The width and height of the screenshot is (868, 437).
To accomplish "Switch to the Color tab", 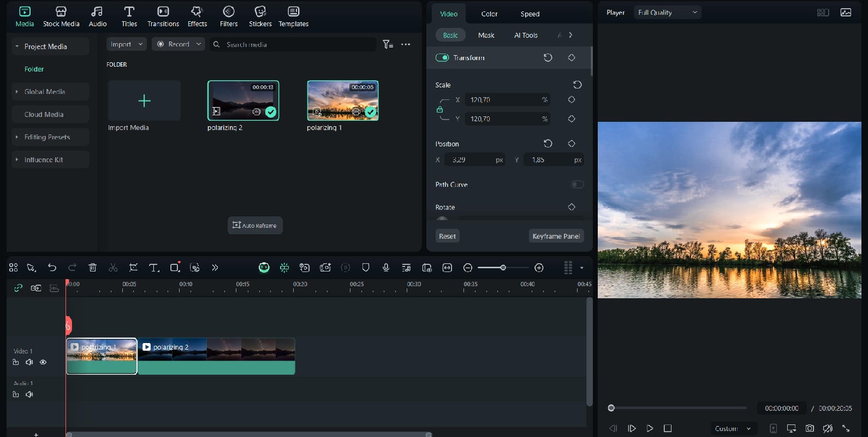I will pyautogui.click(x=489, y=14).
